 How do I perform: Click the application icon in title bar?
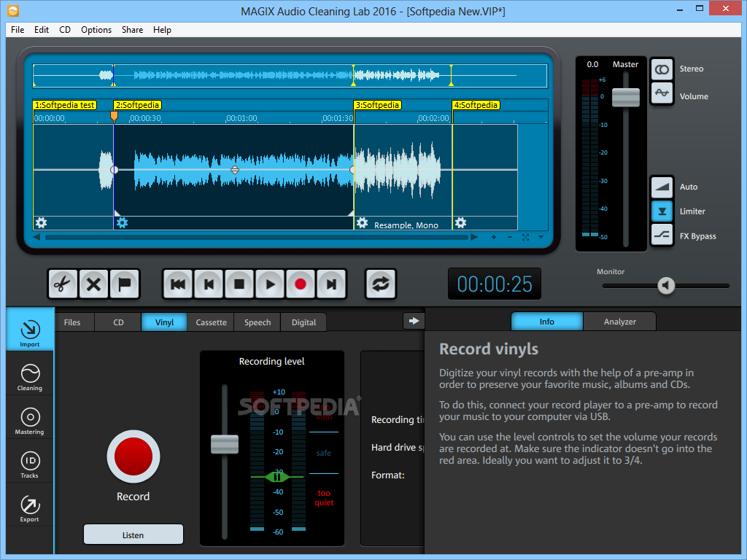click(x=13, y=10)
